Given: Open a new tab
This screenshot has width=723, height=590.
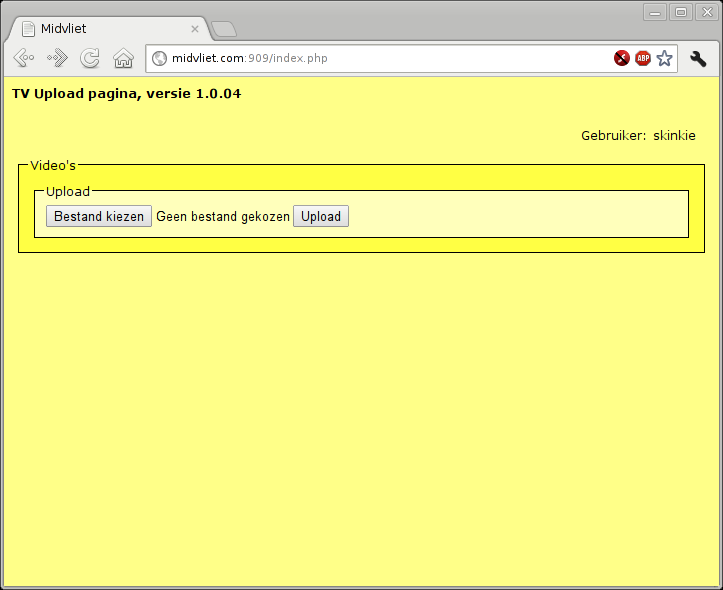Looking at the screenshot, I should pyautogui.click(x=224, y=29).
